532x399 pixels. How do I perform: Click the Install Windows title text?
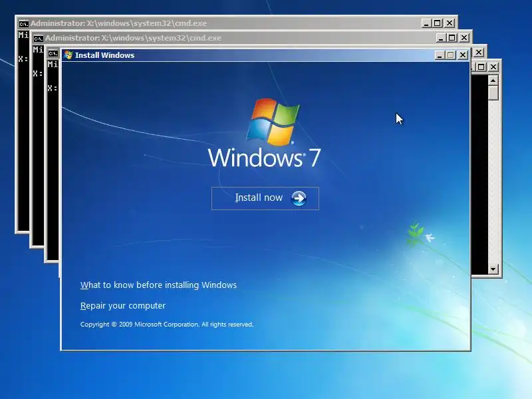(x=104, y=55)
